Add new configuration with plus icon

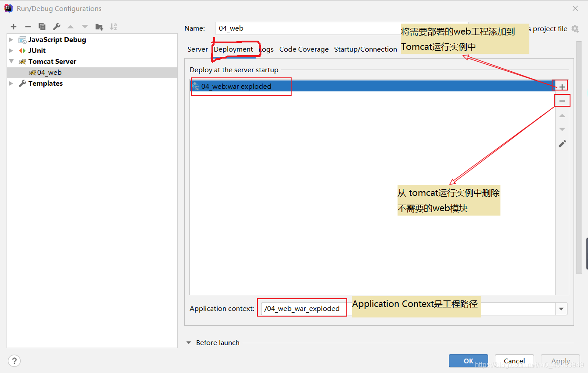tap(14, 27)
